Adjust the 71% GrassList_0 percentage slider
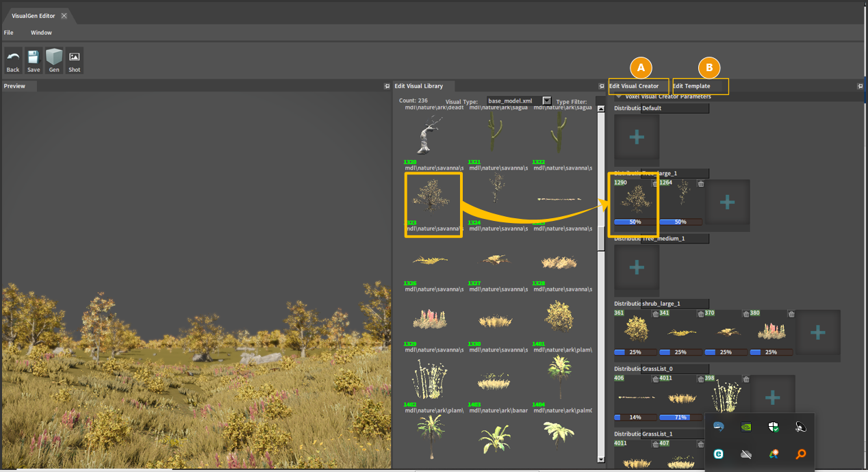Image resolution: width=868 pixels, height=472 pixels. pos(680,417)
